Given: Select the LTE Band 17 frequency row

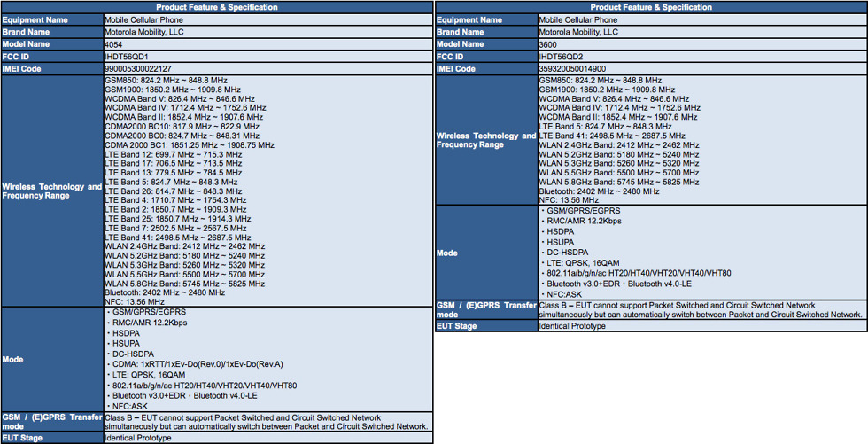Looking at the screenshot, I should coord(173,163).
